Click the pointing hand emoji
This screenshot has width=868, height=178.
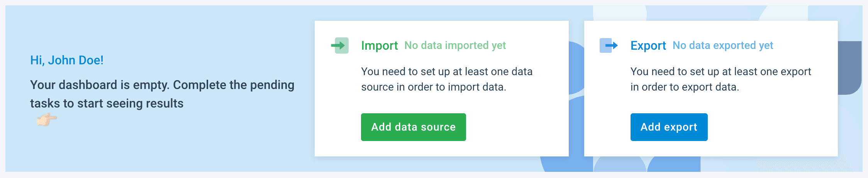click(47, 120)
